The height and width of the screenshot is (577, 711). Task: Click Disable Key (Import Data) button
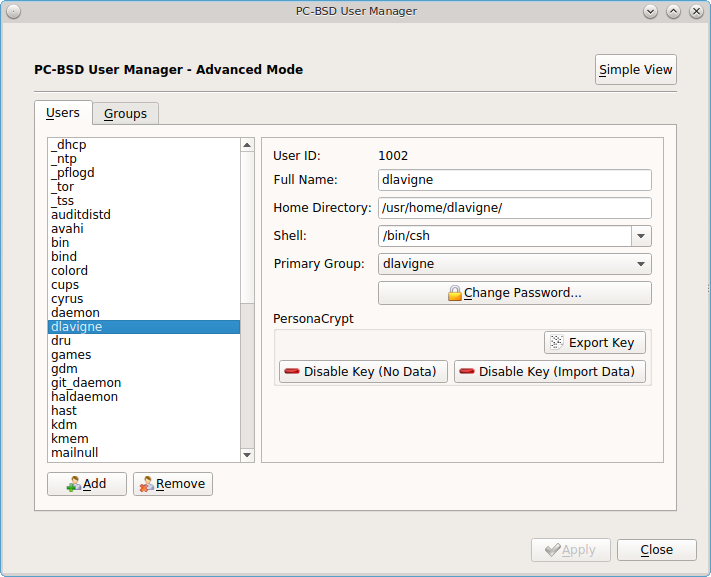pyautogui.click(x=550, y=372)
